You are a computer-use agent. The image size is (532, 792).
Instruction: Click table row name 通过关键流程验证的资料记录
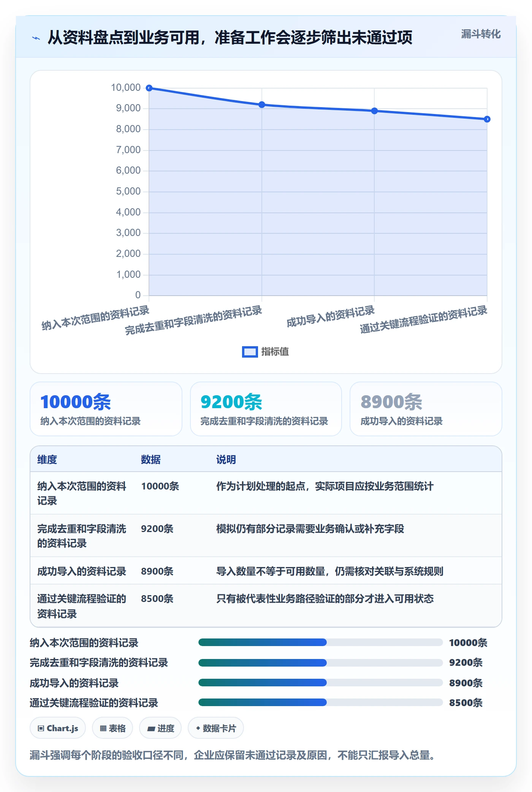[x=82, y=606]
